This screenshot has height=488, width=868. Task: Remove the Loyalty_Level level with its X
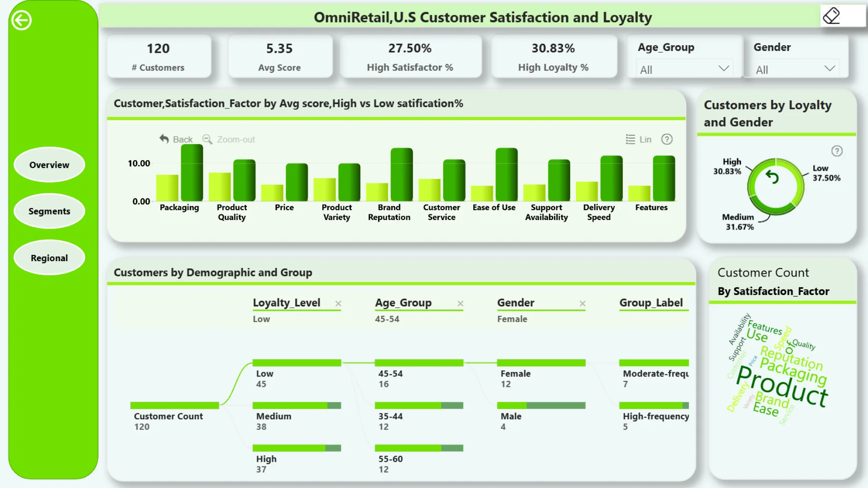[x=338, y=304]
